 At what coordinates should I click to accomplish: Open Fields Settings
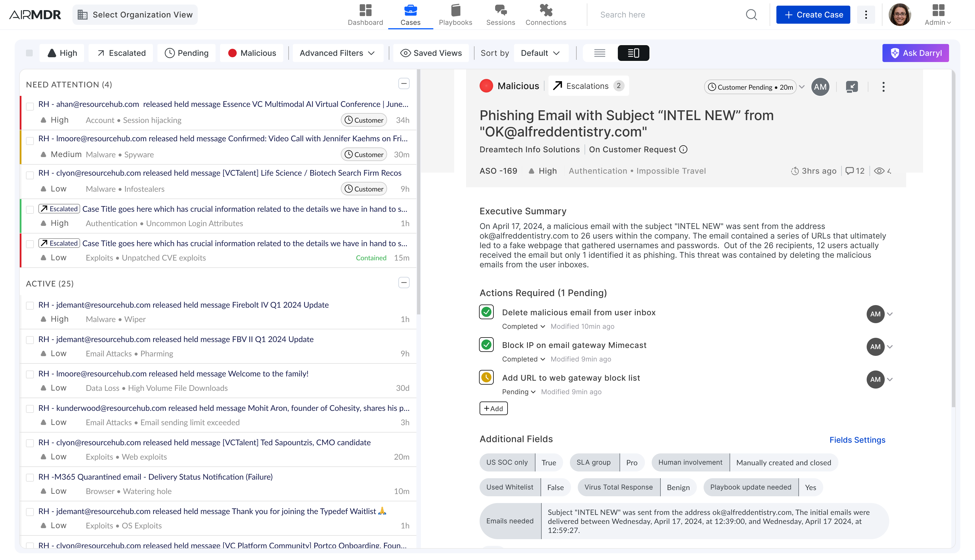point(857,440)
